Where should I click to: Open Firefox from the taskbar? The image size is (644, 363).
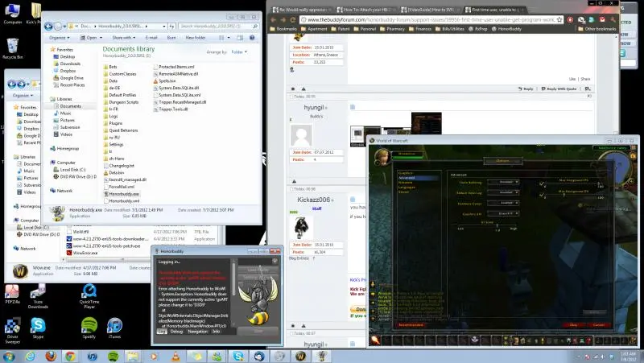[51, 357]
